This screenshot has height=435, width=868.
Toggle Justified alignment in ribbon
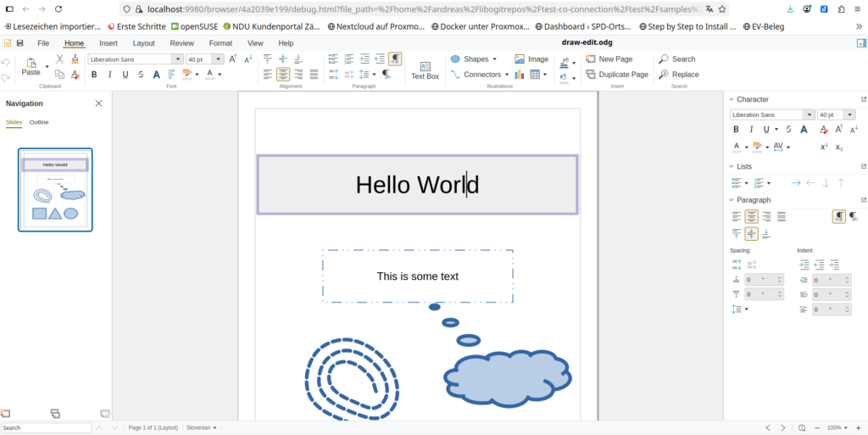(x=314, y=74)
